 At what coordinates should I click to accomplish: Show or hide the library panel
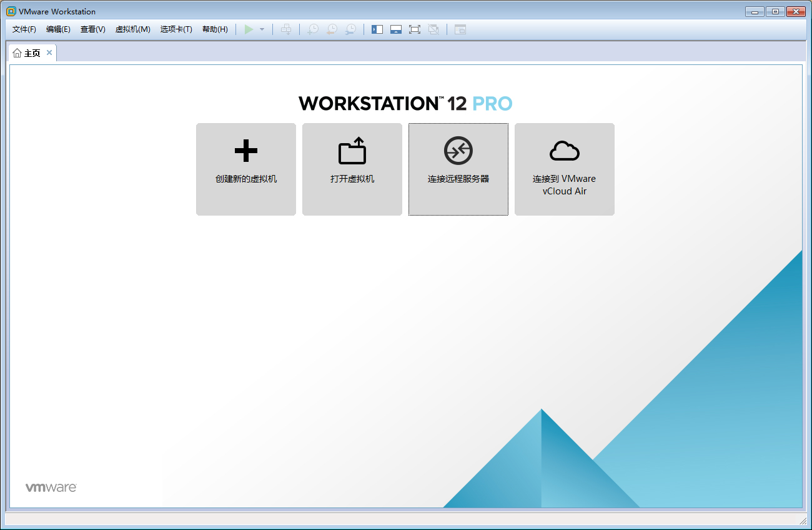click(x=377, y=29)
